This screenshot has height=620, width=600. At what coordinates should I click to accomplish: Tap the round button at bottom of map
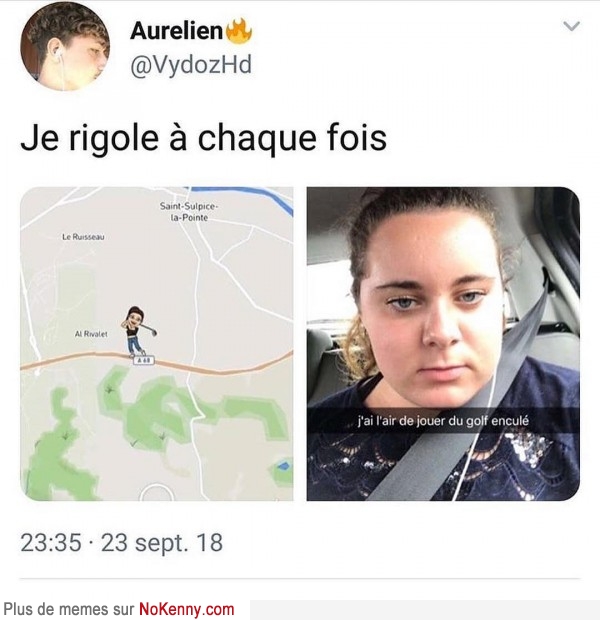pyautogui.click(x=157, y=493)
